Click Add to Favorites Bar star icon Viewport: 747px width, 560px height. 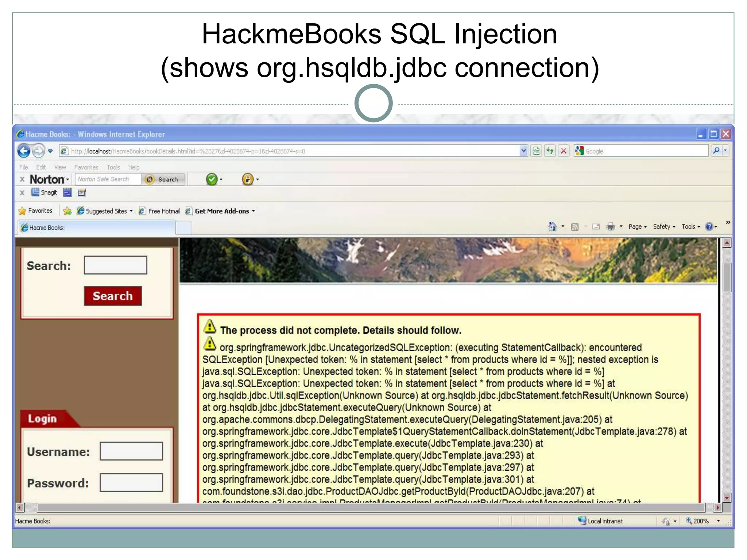pyautogui.click(x=67, y=211)
